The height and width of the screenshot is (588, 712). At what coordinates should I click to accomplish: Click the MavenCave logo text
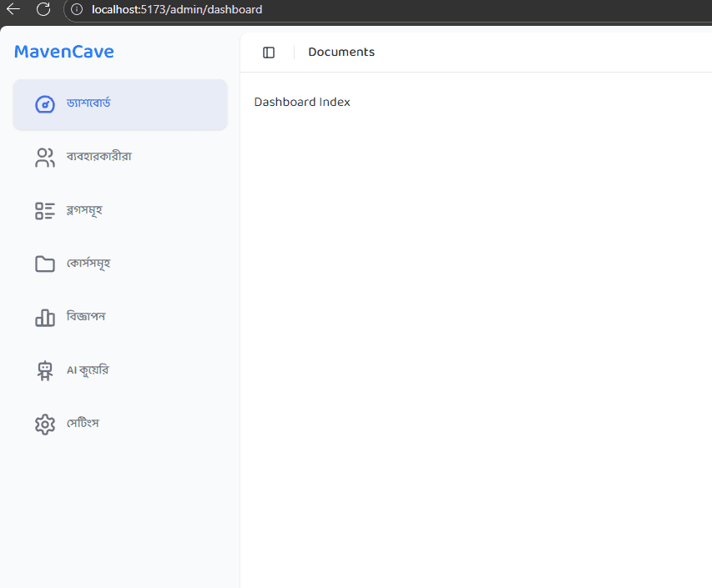pyautogui.click(x=63, y=51)
